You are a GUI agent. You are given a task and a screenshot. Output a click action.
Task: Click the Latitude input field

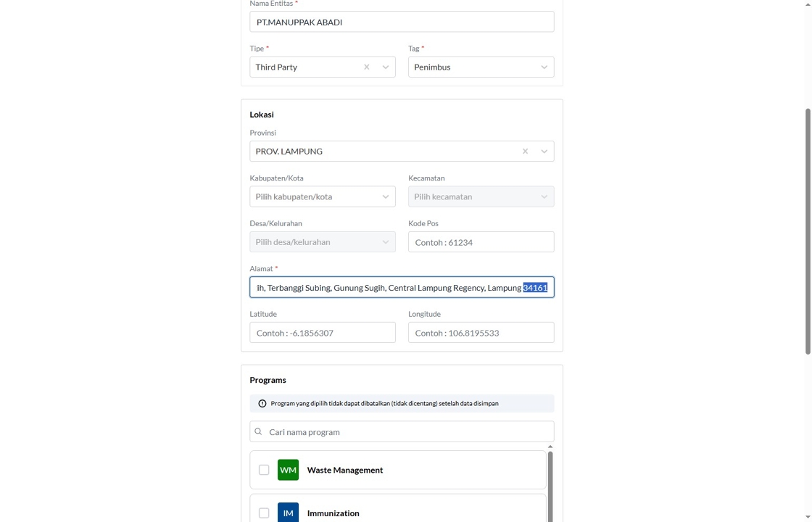tap(323, 333)
